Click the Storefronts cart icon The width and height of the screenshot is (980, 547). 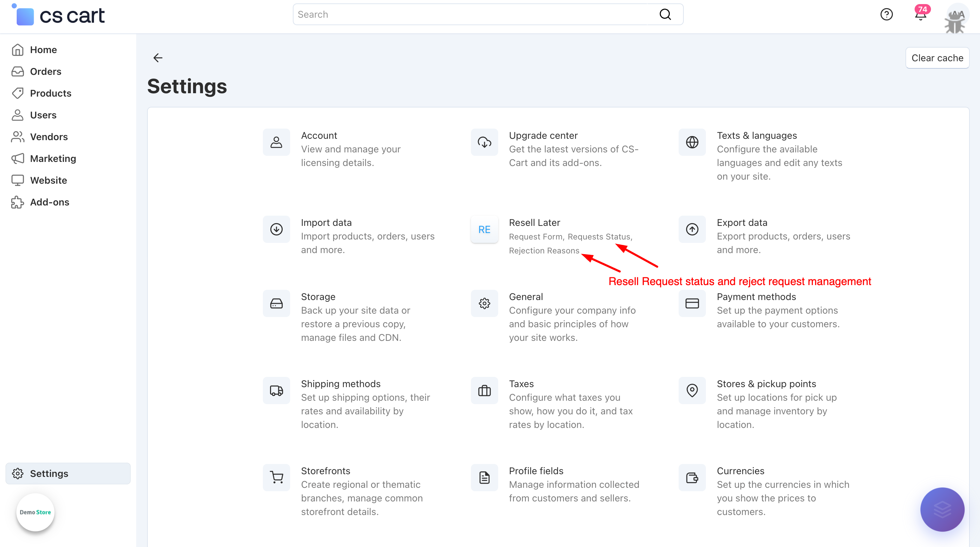click(276, 478)
